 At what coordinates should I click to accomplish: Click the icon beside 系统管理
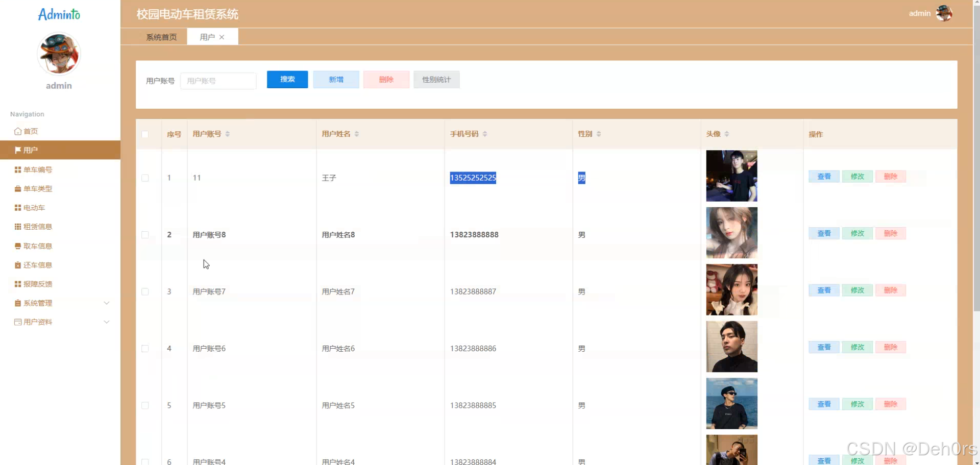18,303
